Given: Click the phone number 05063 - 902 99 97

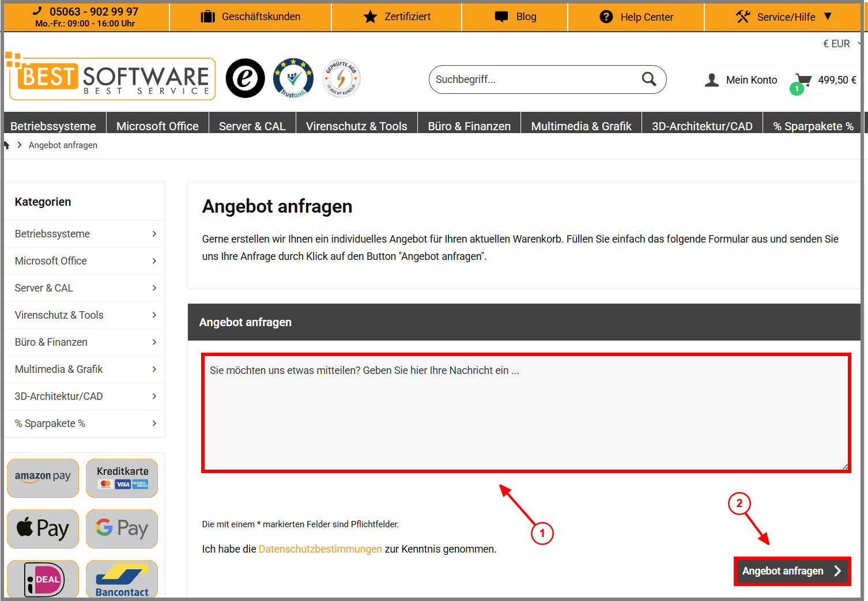Looking at the screenshot, I should coord(94,12).
